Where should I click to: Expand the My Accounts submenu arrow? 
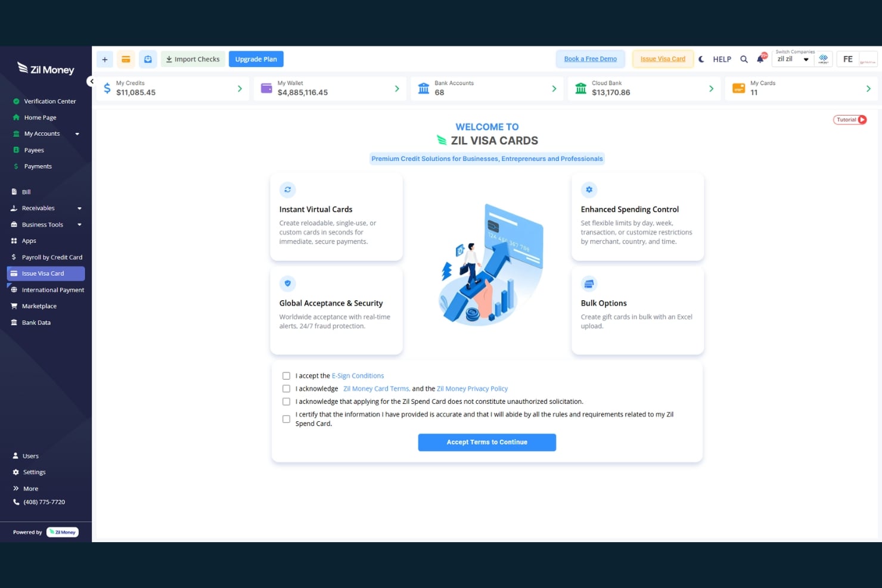77,134
